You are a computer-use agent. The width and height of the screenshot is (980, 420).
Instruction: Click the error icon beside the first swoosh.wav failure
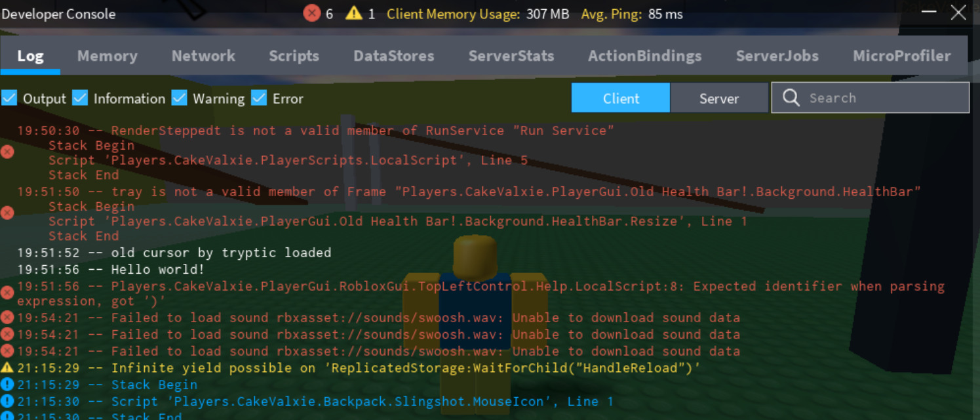(7, 318)
